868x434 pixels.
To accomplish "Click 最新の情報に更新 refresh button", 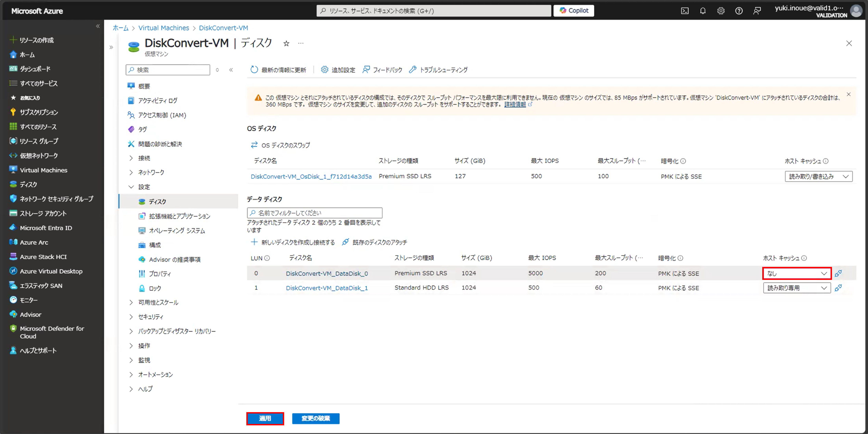I will [278, 70].
